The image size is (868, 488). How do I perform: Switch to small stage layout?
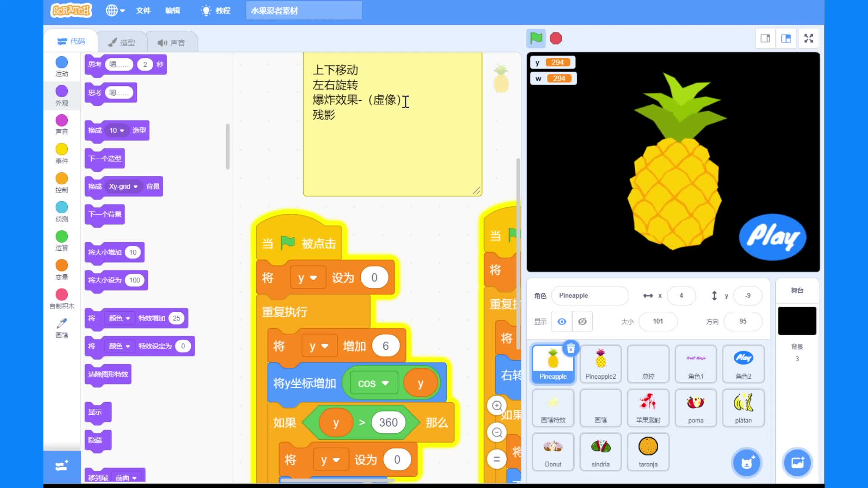(765, 38)
